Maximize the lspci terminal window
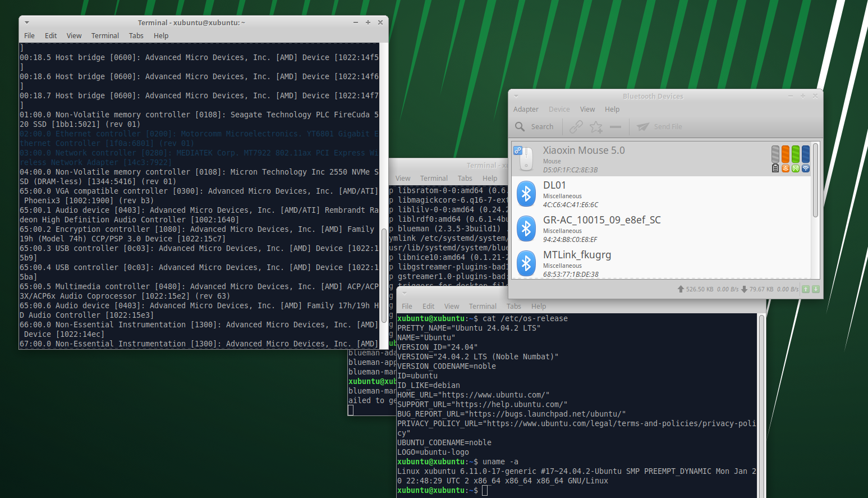 tap(368, 22)
